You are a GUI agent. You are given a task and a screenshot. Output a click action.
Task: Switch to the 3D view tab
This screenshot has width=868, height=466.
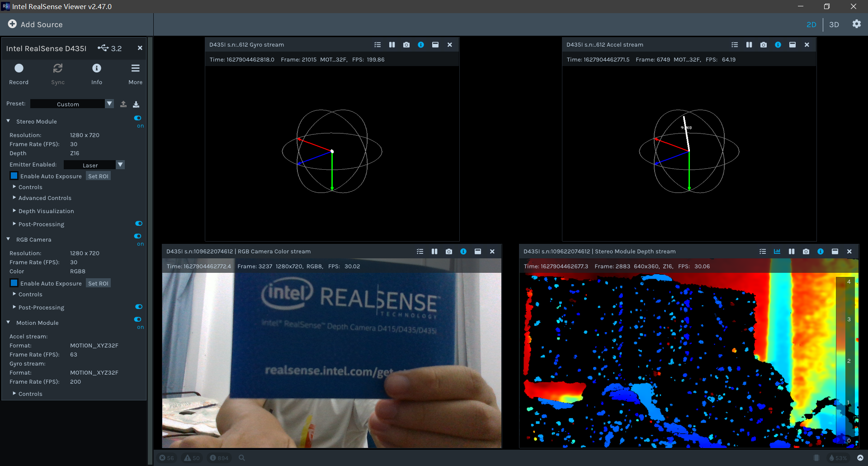[x=834, y=24]
